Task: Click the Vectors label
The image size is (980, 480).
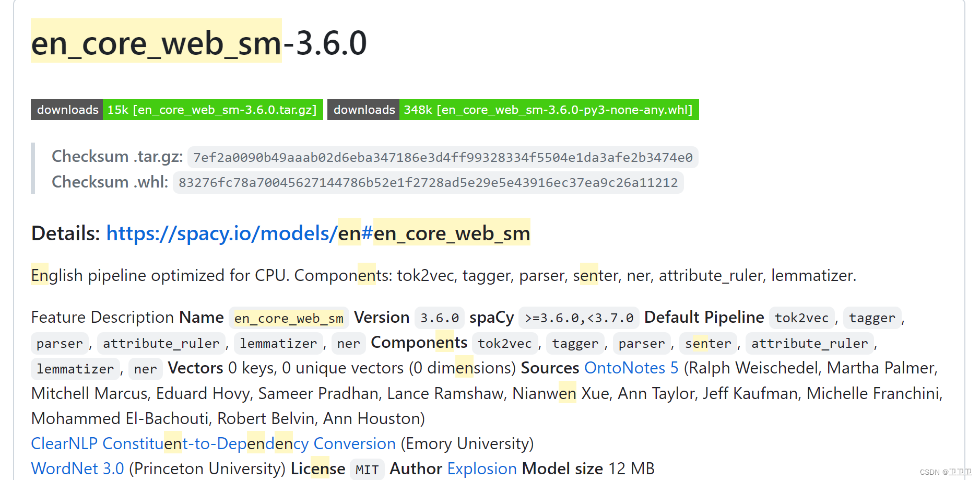Action: [x=196, y=368]
